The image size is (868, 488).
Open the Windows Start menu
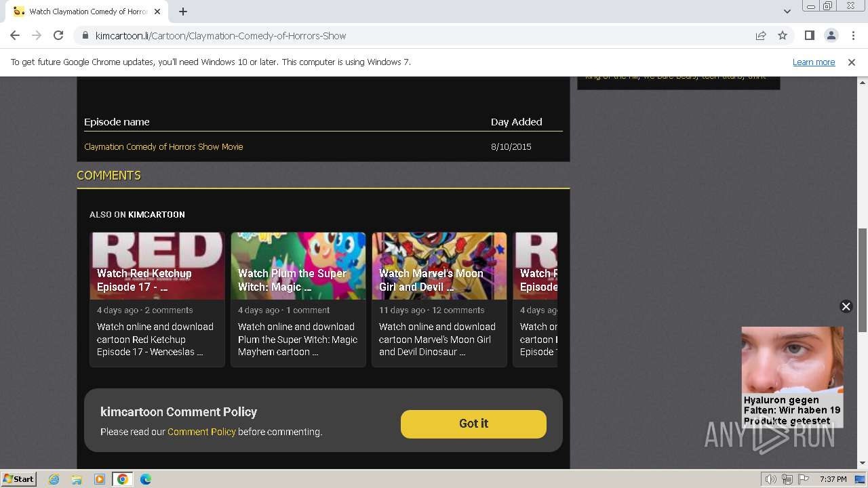pos(19,479)
